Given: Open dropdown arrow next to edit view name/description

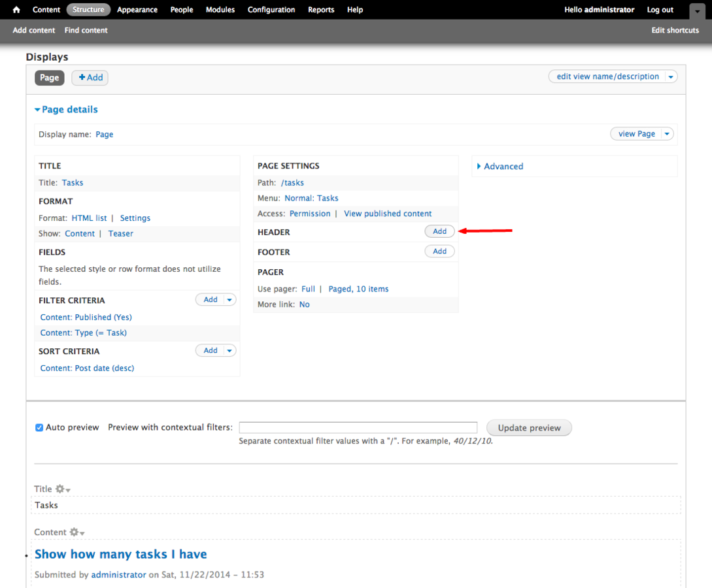Looking at the screenshot, I should point(671,76).
